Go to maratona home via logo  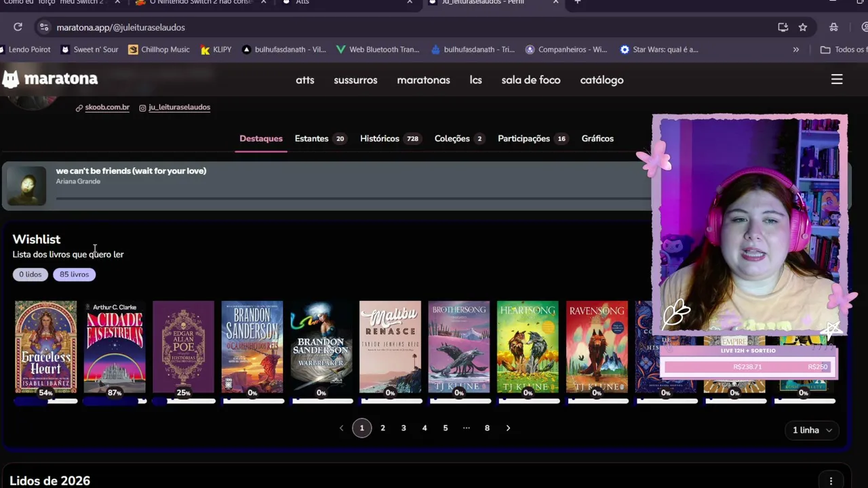50,79
